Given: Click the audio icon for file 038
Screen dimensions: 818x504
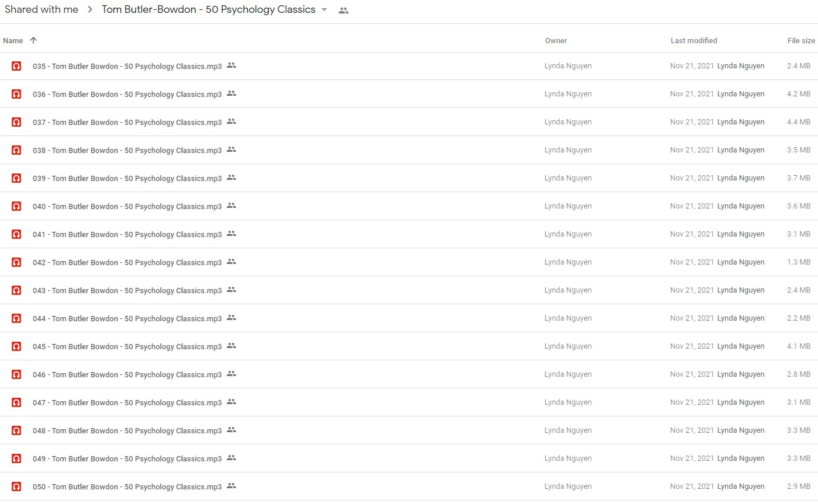Looking at the screenshot, I should [16, 150].
